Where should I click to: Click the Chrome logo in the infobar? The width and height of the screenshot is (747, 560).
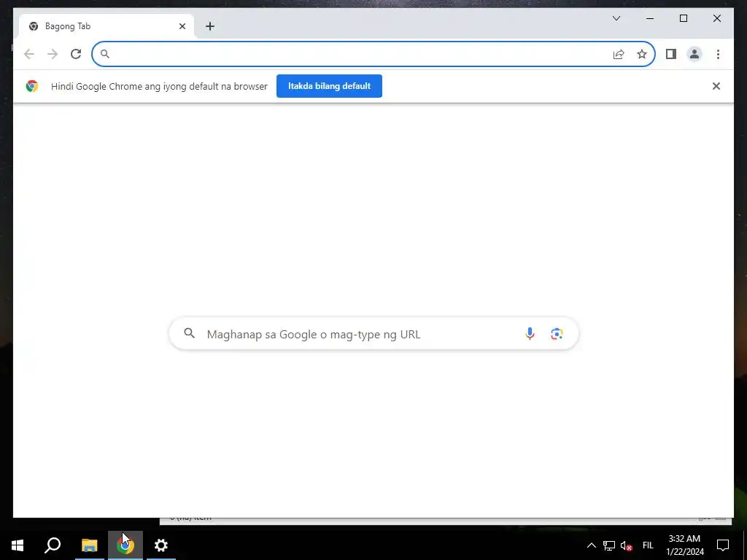pos(32,86)
